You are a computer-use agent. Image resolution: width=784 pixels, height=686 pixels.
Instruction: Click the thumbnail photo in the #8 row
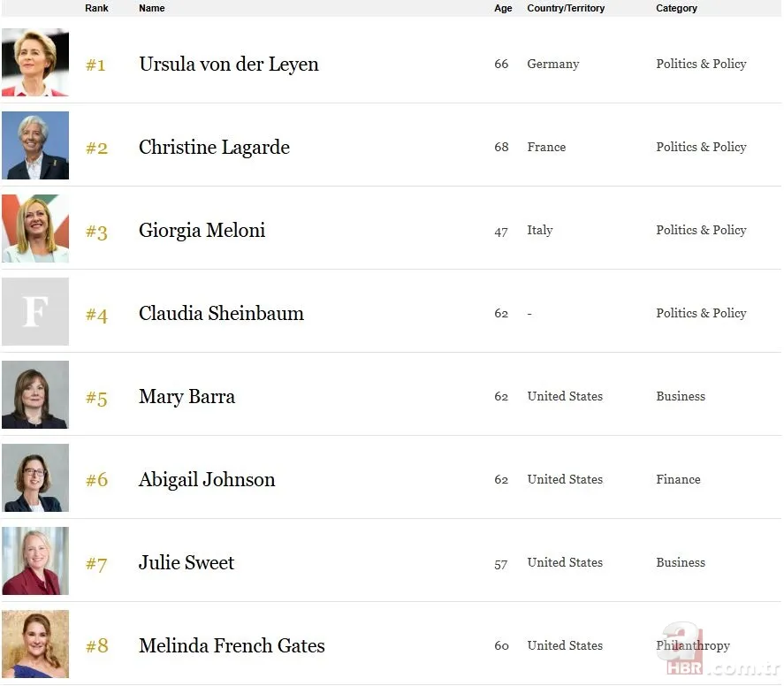point(35,644)
